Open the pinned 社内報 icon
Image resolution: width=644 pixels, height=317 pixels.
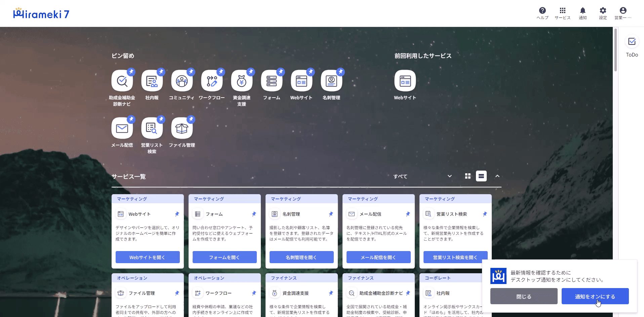point(152,81)
